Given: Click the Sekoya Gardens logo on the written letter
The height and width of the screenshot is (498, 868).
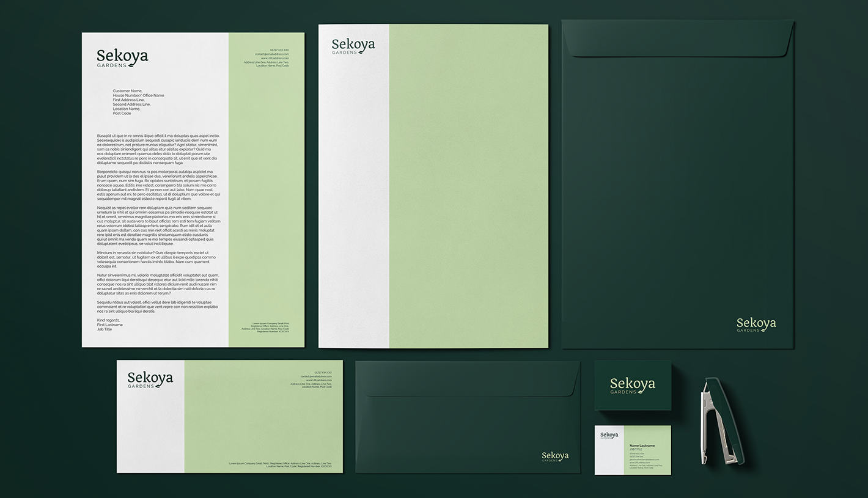Looking at the screenshot, I should pyautogui.click(x=122, y=58).
